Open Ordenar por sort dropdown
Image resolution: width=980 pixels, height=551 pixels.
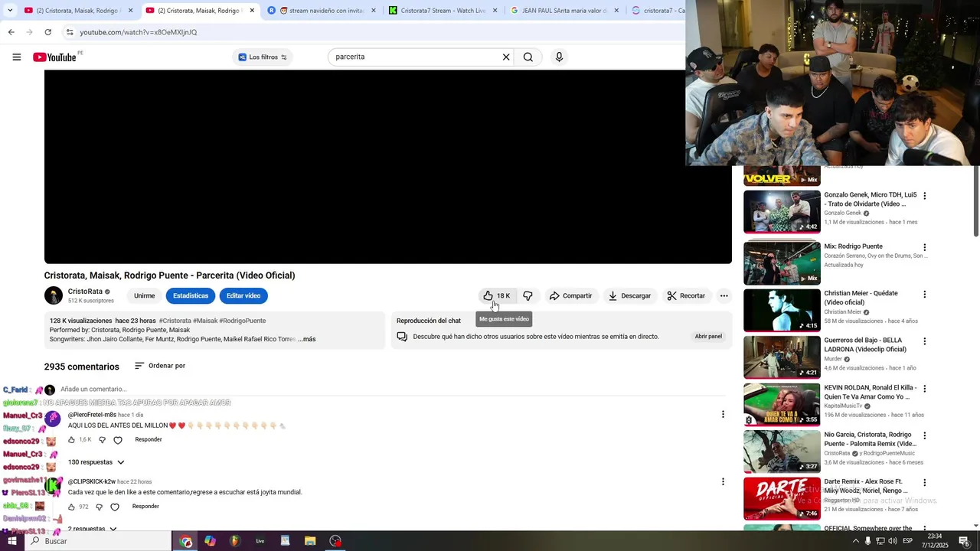pyautogui.click(x=160, y=366)
